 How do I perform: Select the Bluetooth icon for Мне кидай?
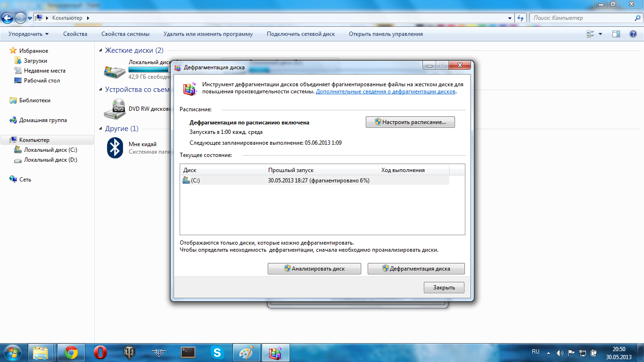115,148
